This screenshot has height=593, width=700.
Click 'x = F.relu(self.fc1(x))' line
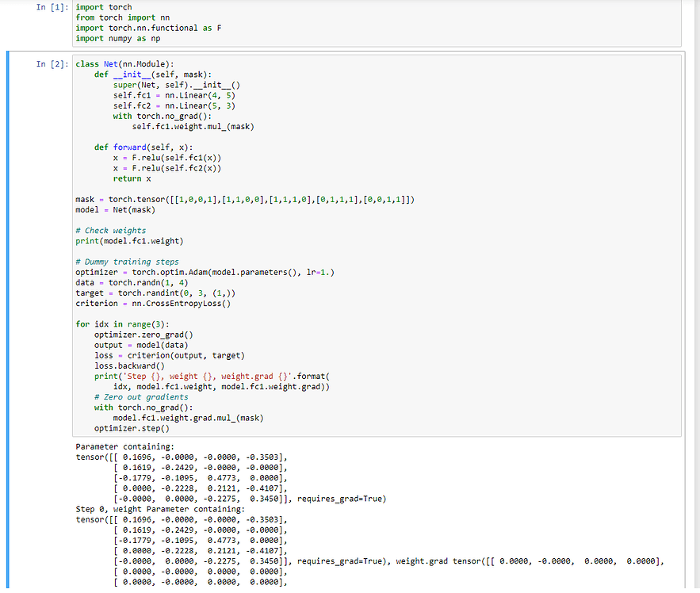tap(167, 158)
